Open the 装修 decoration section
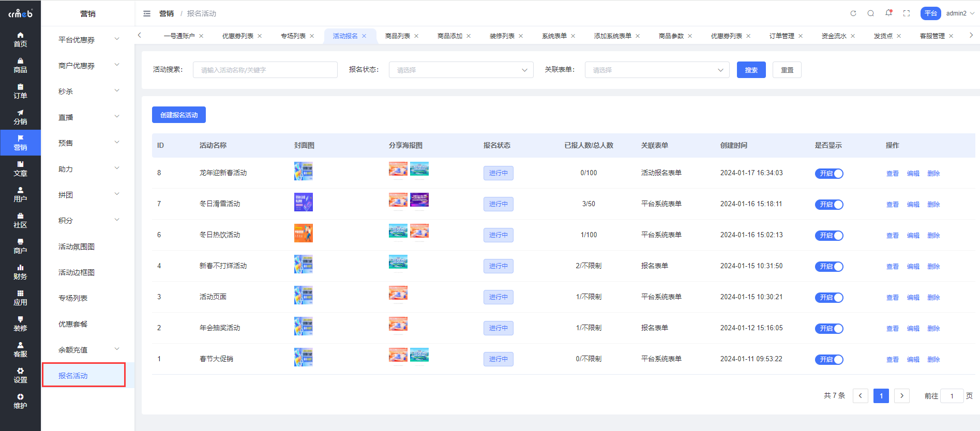Image resolution: width=980 pixels, height=431 pixels. tap(20, 324)
